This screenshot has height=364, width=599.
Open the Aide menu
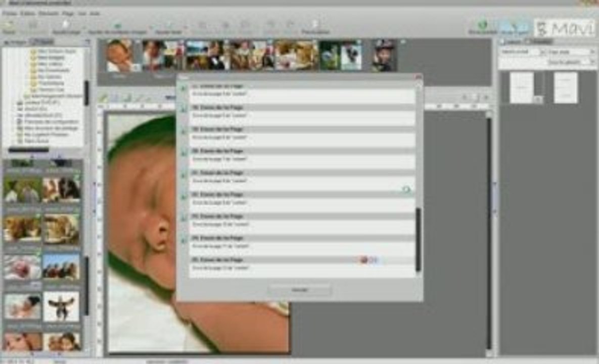coord(95,13)
